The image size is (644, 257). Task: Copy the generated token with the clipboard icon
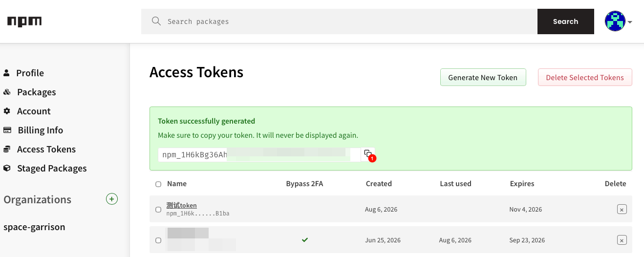368,154
